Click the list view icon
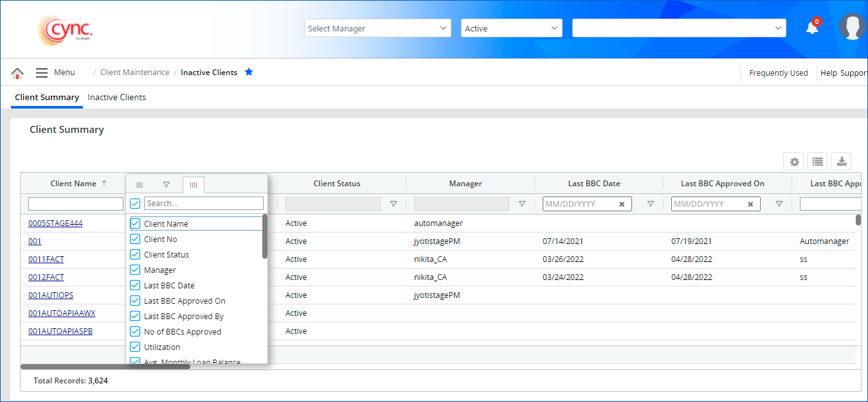868x402 pixels. 817,162
